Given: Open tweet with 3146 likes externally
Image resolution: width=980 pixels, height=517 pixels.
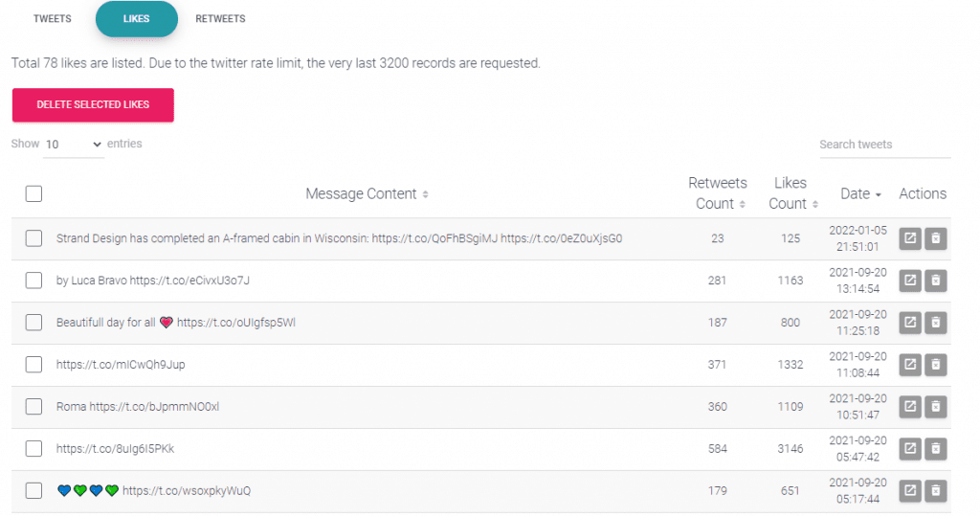Looking at the screenshot, I should click(x=910, y=448).
